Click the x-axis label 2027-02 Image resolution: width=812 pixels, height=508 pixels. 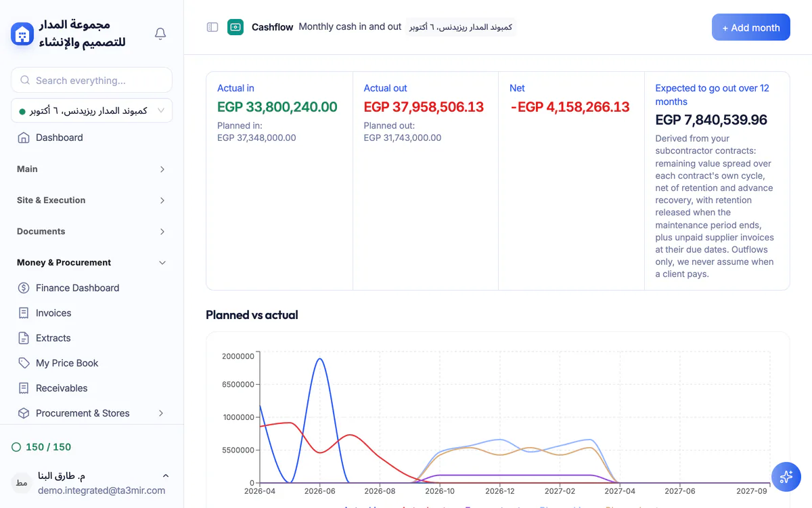(x=559, y=491)
